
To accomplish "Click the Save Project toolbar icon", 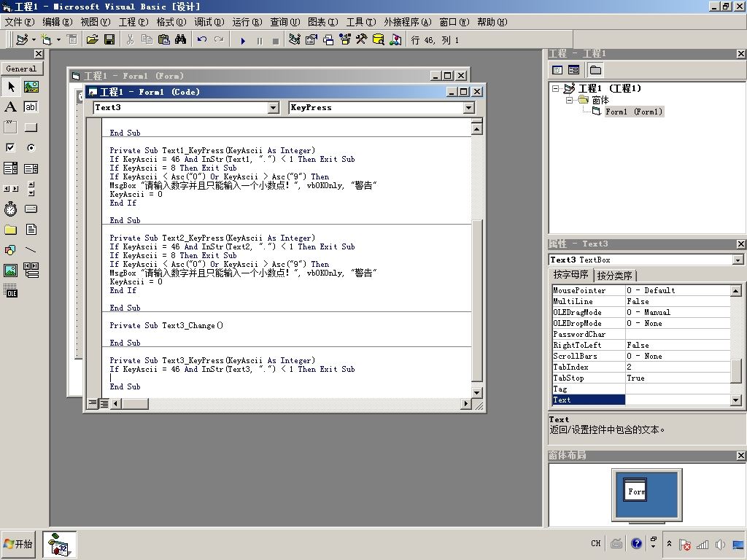I will point(109,39).
